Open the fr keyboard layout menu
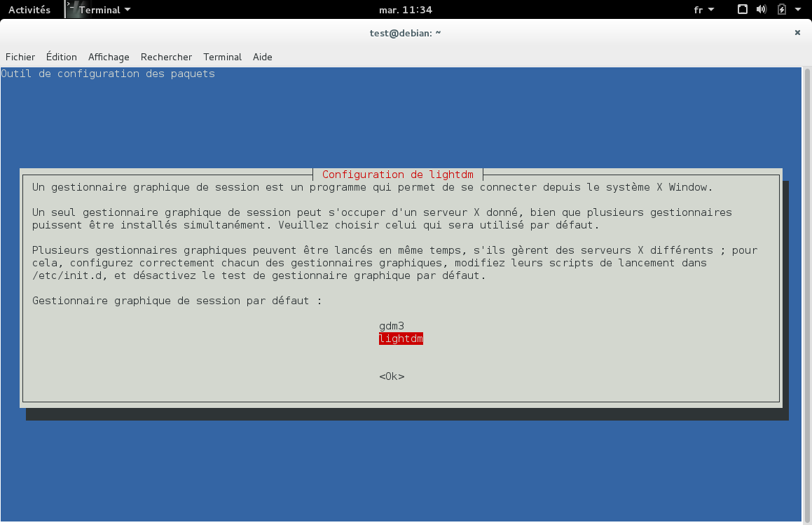This screenshot has width=812, height=525. point(704,10)
